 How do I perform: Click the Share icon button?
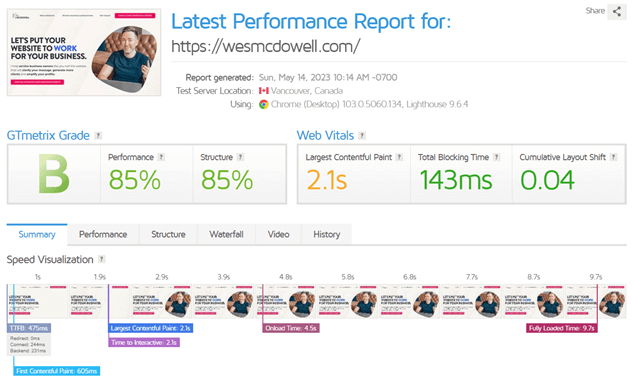(x=617, y=11)
